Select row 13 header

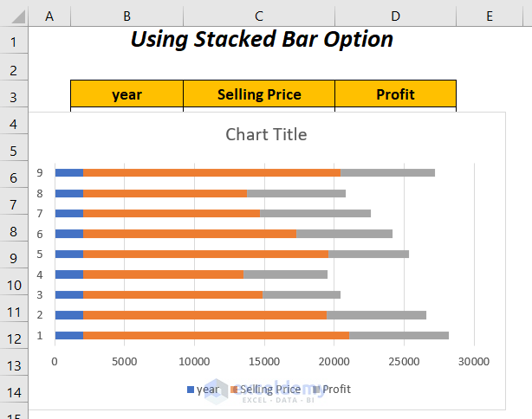(x=14, y=365)
